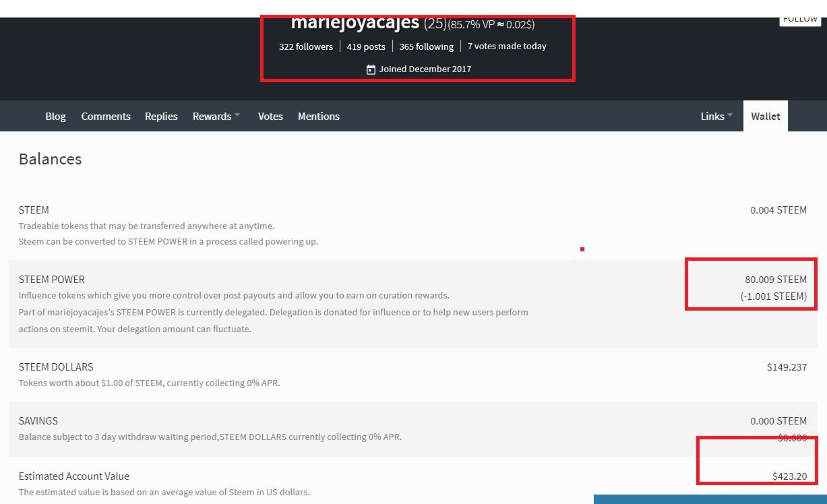Click the STEEM POWER label
The height and width of the screenshot is (504, 827).
[x=52, y=280]
